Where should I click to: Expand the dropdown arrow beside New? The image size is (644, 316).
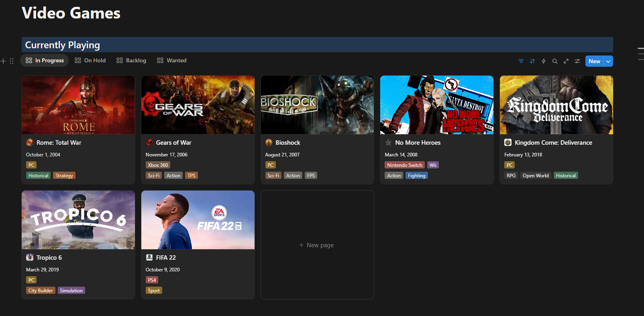click(x=608, y=61)
